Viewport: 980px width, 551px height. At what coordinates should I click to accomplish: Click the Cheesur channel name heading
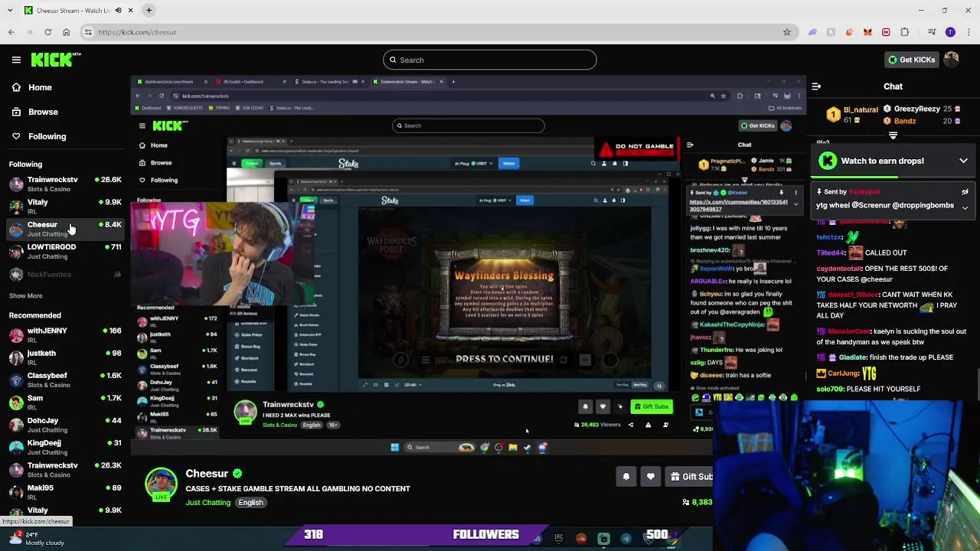(207, 474)
